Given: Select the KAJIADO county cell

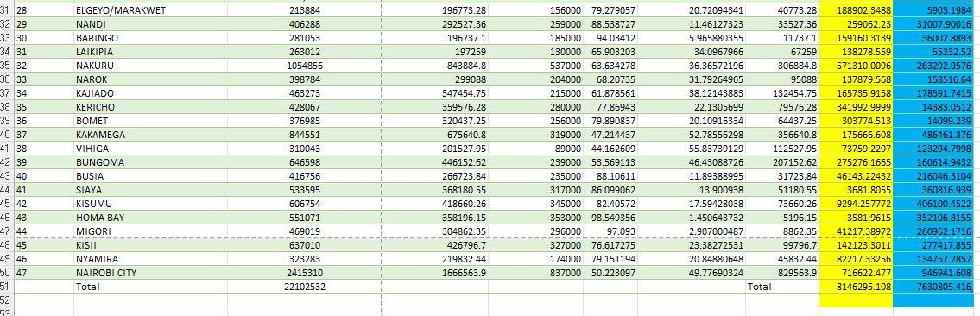Looking at the screenshot, I should tap(150, 93).
